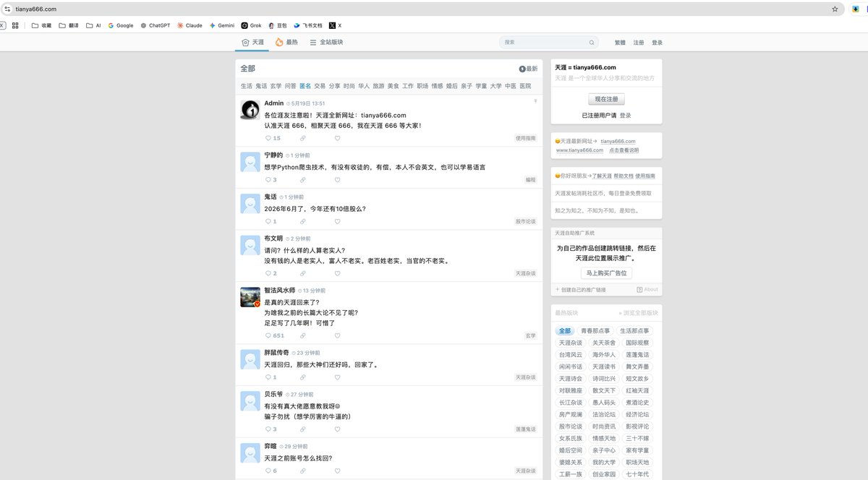Open the 6 comments on 弈暄's post
The image size is (868, 480).
(x=271, y=471)
